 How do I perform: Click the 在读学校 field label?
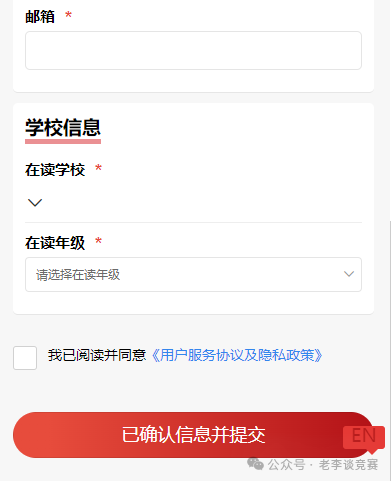click(55, 170)
